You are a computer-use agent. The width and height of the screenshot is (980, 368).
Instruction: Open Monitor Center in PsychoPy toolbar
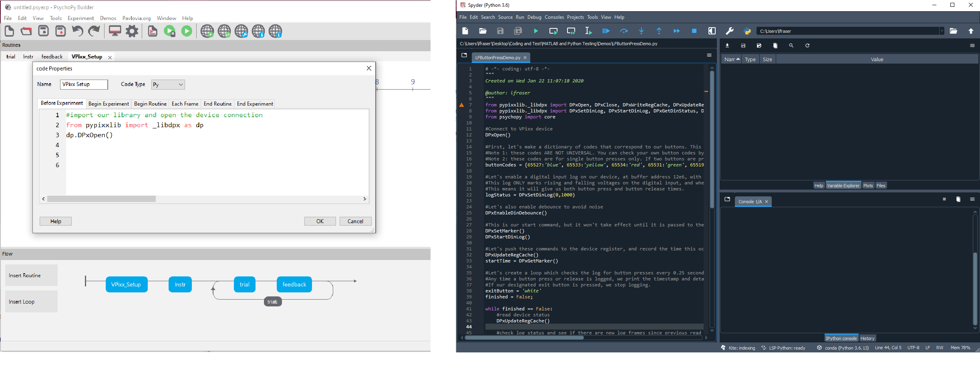point(115,31)
